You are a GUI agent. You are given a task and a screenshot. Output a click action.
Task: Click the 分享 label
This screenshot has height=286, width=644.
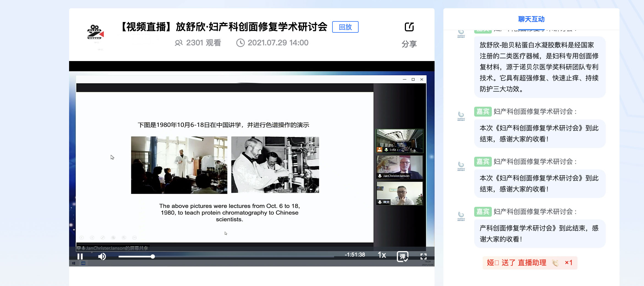tap(409, 44)
